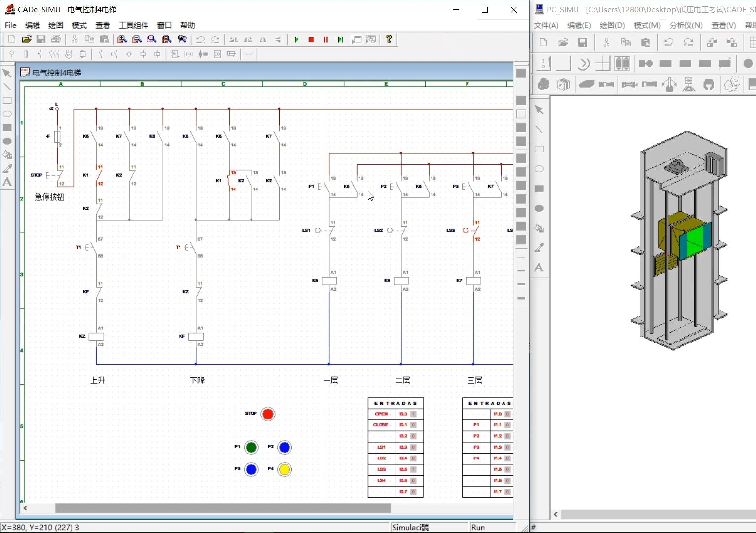Viewport: 756px width, 533px height.
Task: Click the blue P2 floor pushbutton
Action: click(x=285, y=448)
